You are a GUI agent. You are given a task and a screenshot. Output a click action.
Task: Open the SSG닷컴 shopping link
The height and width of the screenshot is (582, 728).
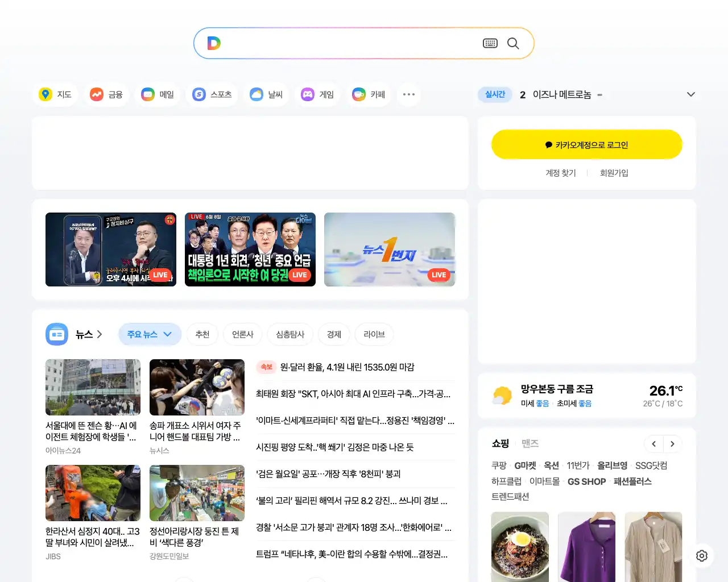651,465
